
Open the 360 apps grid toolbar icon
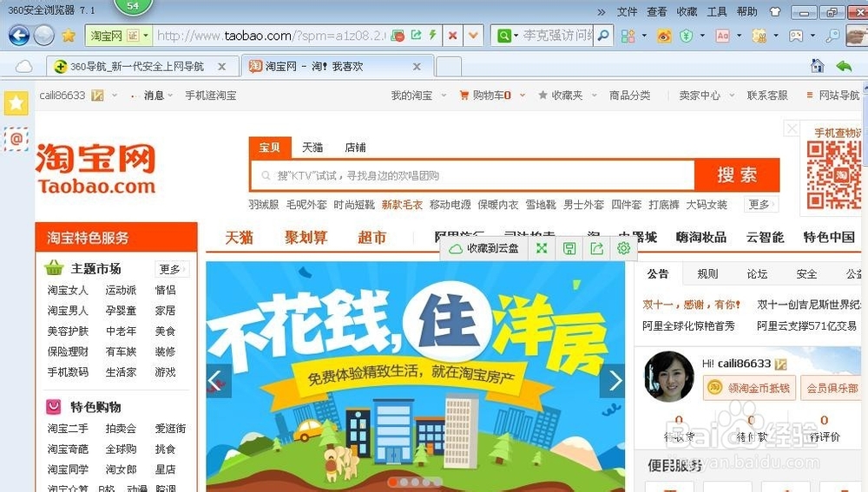tap(628, 36)
